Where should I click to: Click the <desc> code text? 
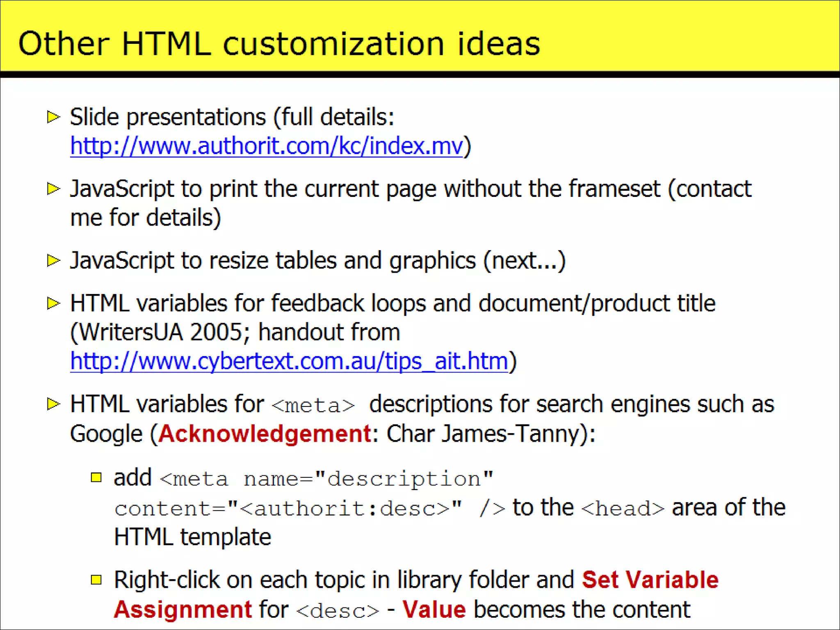338,611
